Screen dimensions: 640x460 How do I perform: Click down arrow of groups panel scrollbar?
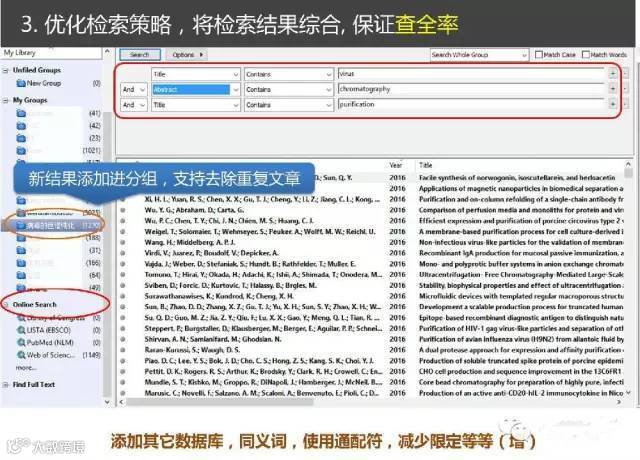point(107,402)
